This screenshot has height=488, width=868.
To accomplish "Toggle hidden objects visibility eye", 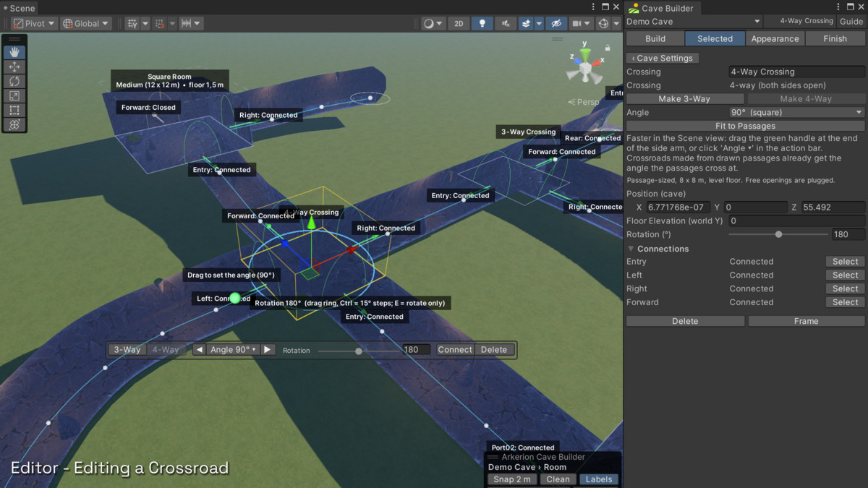I will (x=556, y=23).
